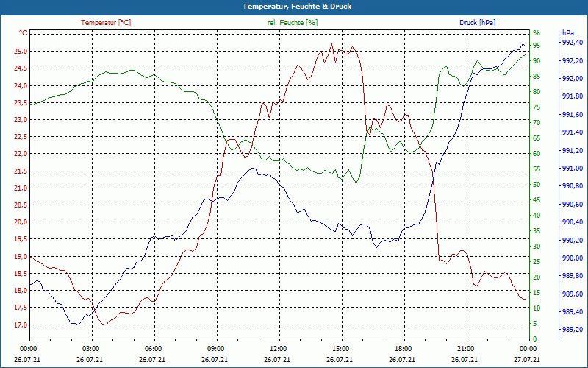Click the 23,5 value on temperature axis
The height and width of the screenshot is (368, 588).
pyautogui.click(x=21, y=103)
